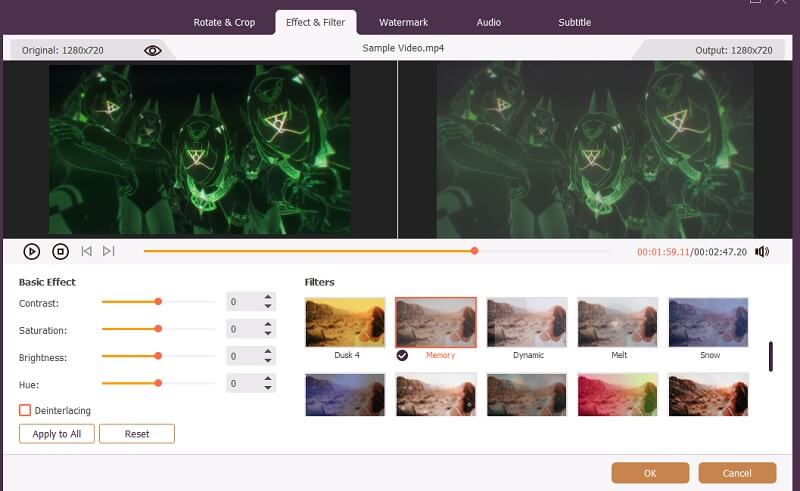Confirm changes with the OK button
This screenshot has height=491, width=800.
tap(650, 473)
